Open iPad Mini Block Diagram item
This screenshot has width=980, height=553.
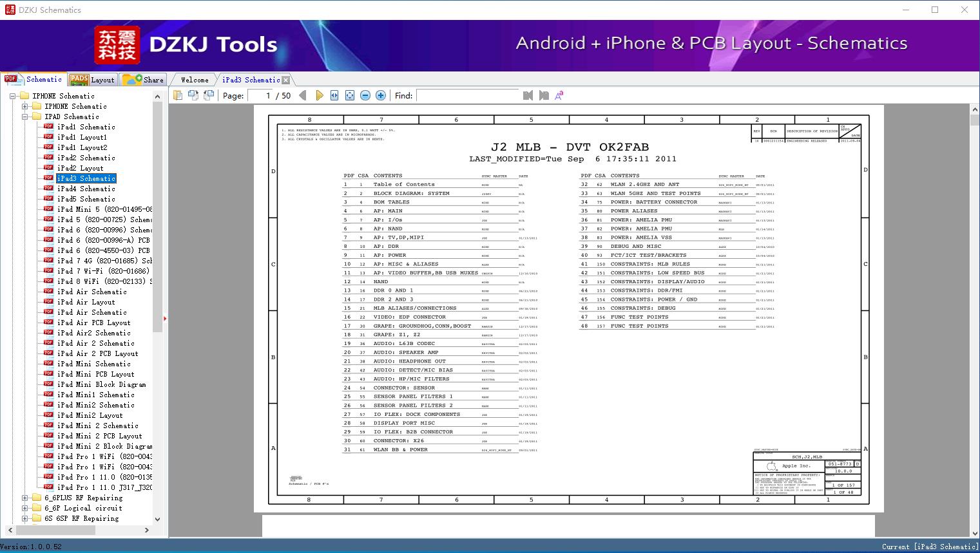coord(102,384)
